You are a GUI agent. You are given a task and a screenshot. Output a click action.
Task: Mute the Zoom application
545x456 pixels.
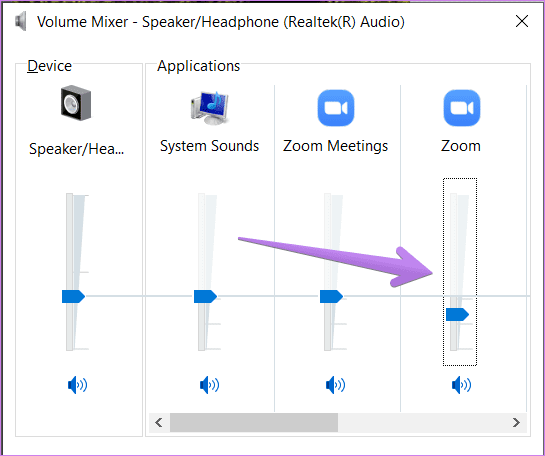coord(461,385)
